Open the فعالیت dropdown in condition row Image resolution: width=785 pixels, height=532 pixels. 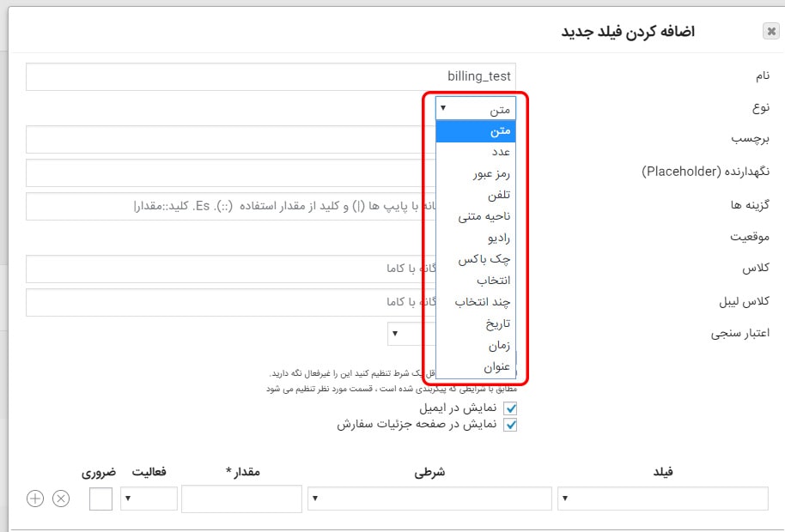(149, 499)
